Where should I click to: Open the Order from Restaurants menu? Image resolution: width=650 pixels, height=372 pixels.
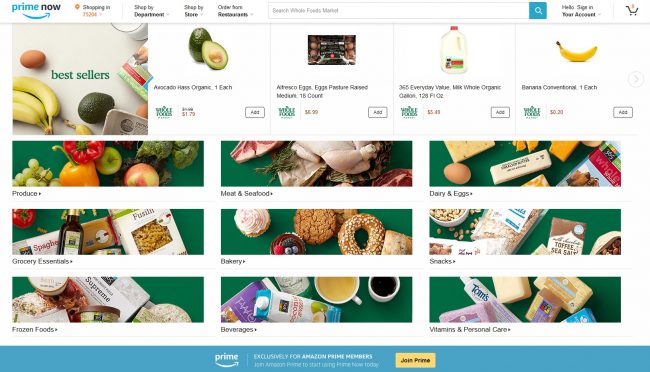coord(235,11)
